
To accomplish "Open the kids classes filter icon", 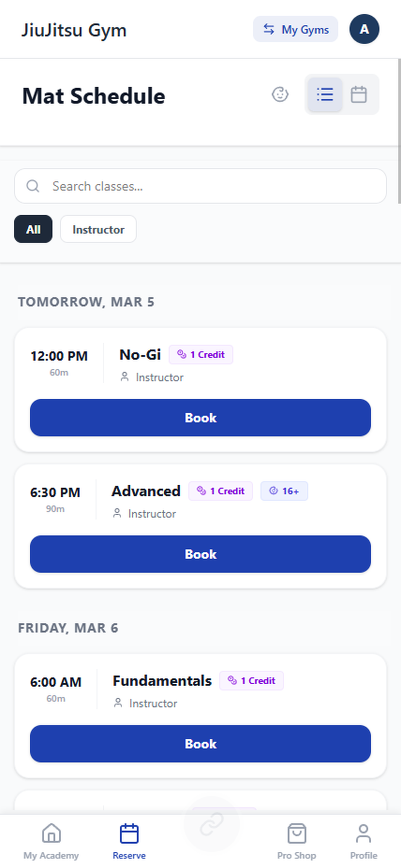I will tap(280, 95).
